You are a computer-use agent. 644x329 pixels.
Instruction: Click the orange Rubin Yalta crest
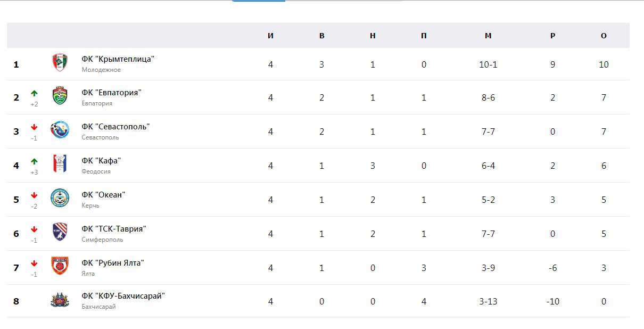[60, 266]
